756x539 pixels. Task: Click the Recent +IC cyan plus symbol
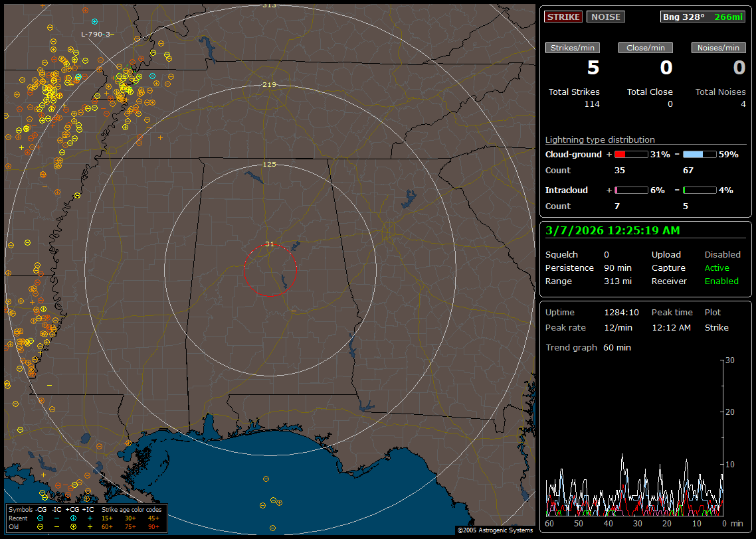[90, 518]
